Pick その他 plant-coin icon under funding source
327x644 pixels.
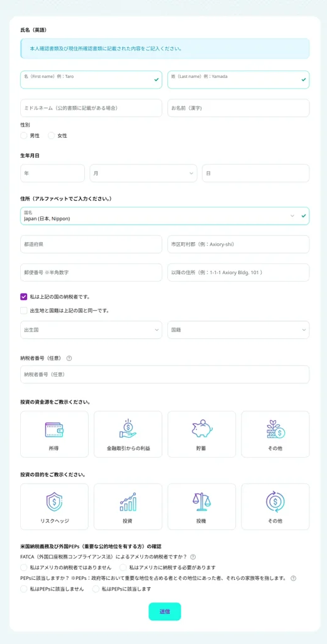(x=275, y=434)
